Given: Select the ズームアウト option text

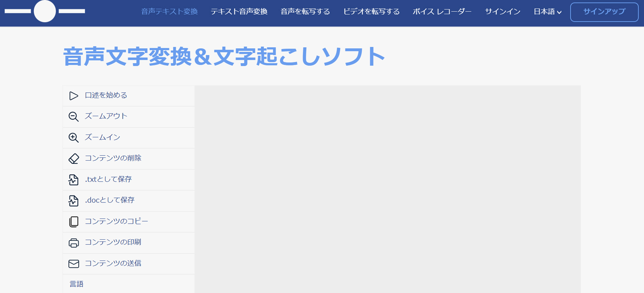Looking at the screenshot, I should click(106, 116).
